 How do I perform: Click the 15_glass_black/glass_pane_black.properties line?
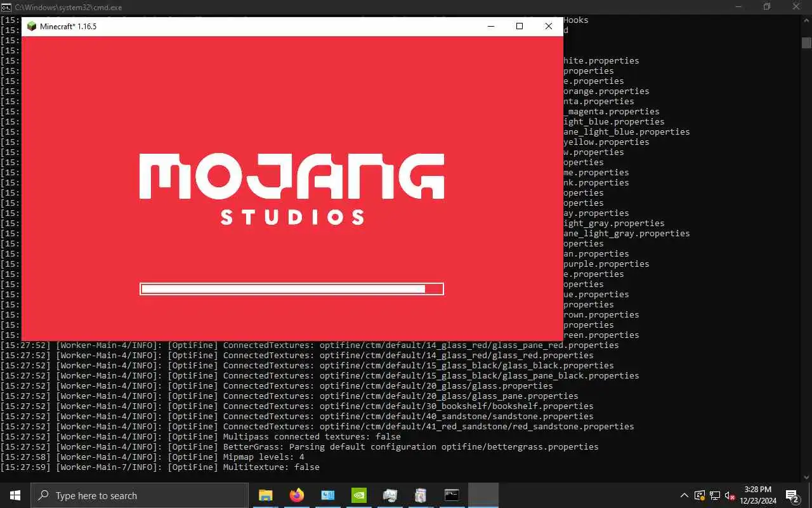click(320, 375)
